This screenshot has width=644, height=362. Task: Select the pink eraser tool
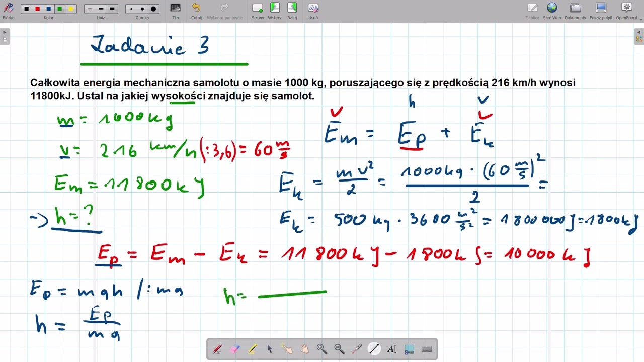(x=235, y=349)
